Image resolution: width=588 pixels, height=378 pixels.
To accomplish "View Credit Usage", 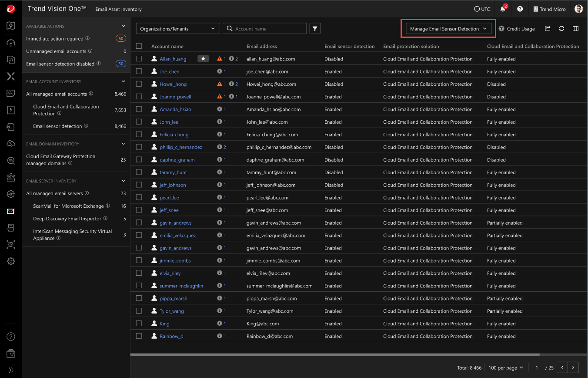I will (x=517, y=28).
